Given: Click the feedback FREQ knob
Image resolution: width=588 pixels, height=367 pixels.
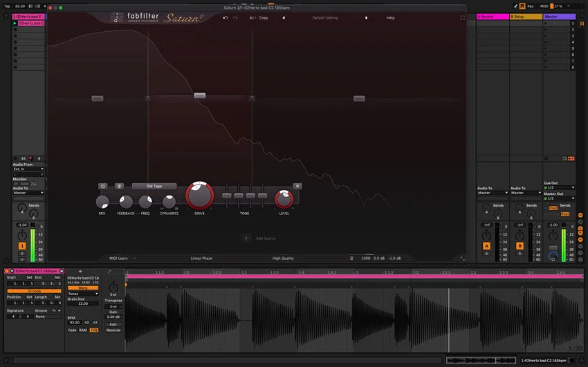Looking at the screenshot, I should (145, 202).
